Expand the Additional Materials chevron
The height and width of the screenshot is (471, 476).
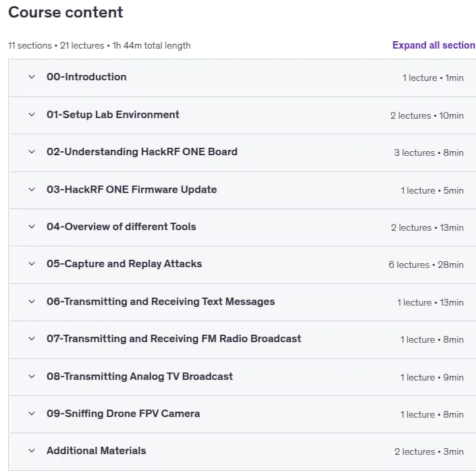[32, 451]
